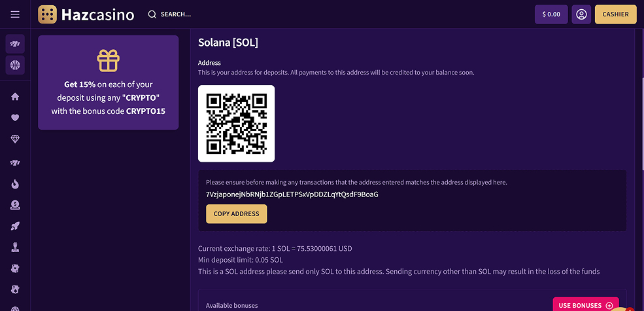Open the rocket crash games icon
Screen dimensions: 644x311
coord(15,226)
